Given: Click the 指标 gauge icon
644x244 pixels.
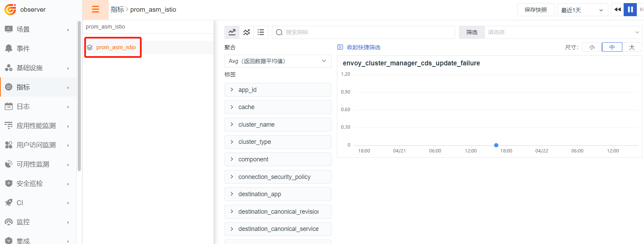Looking at the screenshot, I should coord(9,87).
